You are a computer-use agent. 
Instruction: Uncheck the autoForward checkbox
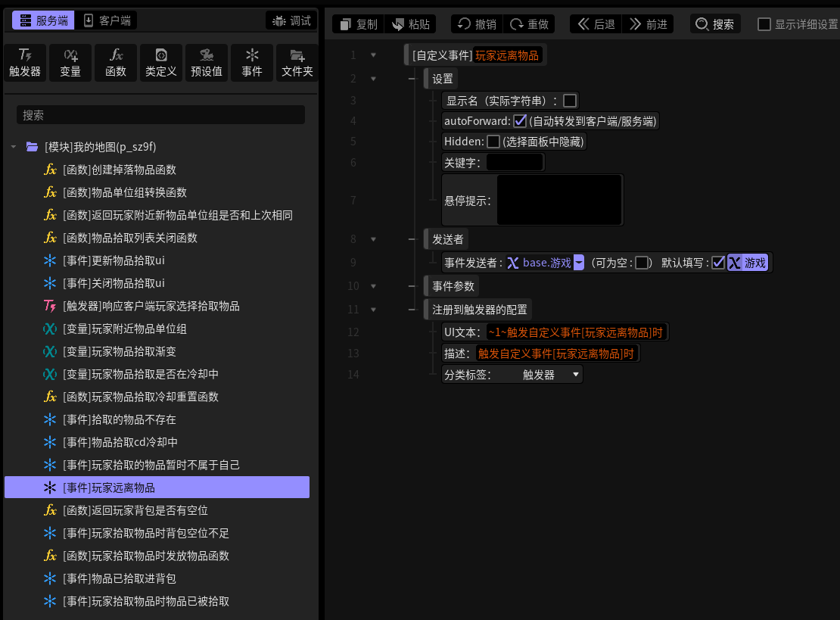pos(520,121)
